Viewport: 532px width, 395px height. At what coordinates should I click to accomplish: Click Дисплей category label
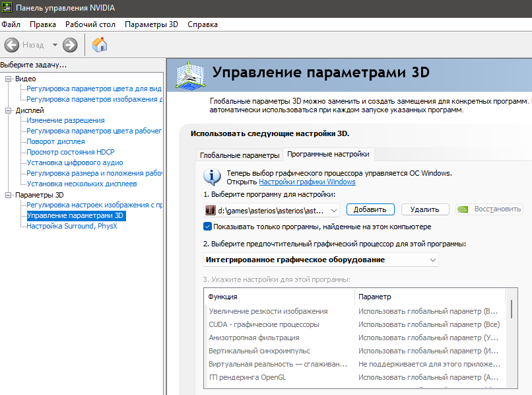coord(30,110)
